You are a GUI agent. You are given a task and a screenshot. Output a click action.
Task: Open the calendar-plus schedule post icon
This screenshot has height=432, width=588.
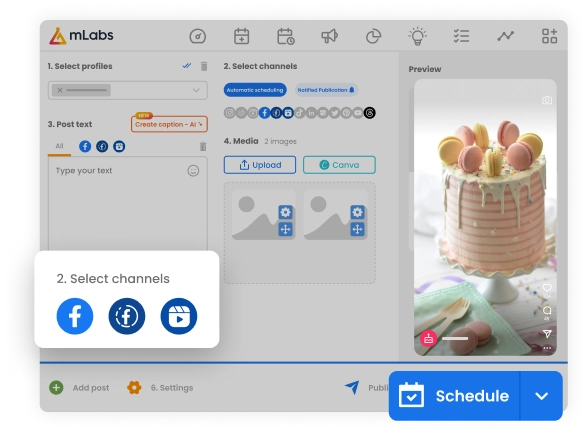[242, 36]
